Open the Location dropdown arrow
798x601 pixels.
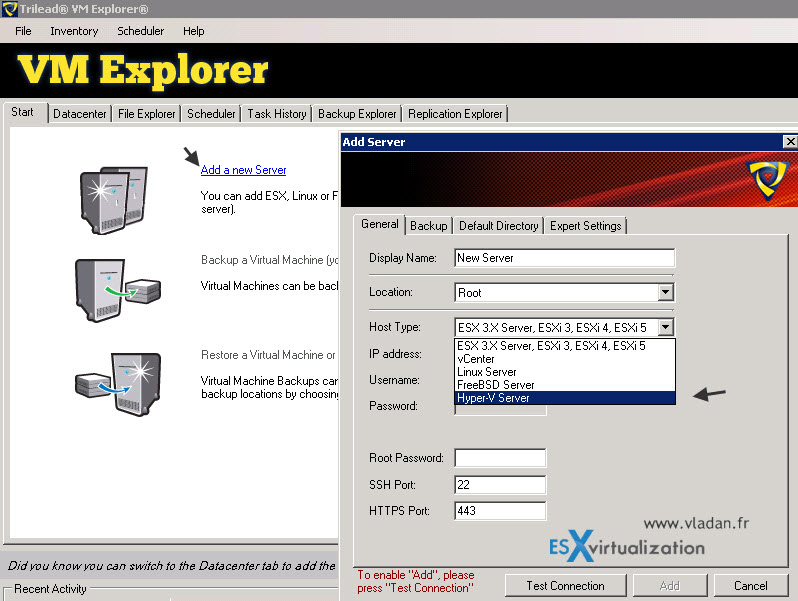pos(665,293)
